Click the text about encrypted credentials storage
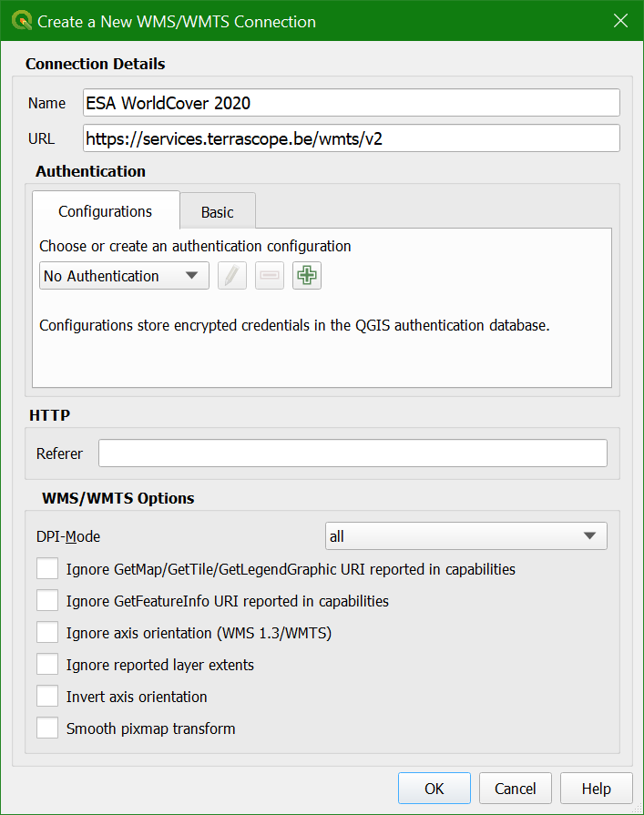The height and width of the screenshot is (815, 644). 294,325
